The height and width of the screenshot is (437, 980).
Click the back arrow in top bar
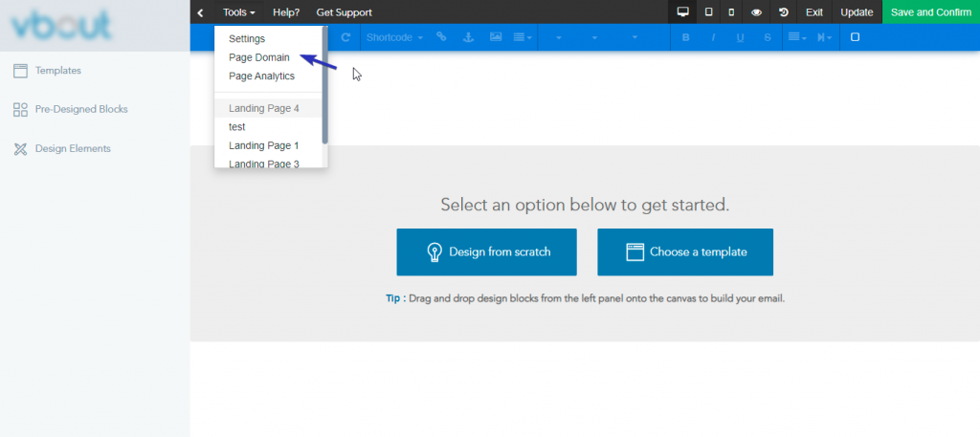click(200, 12)
